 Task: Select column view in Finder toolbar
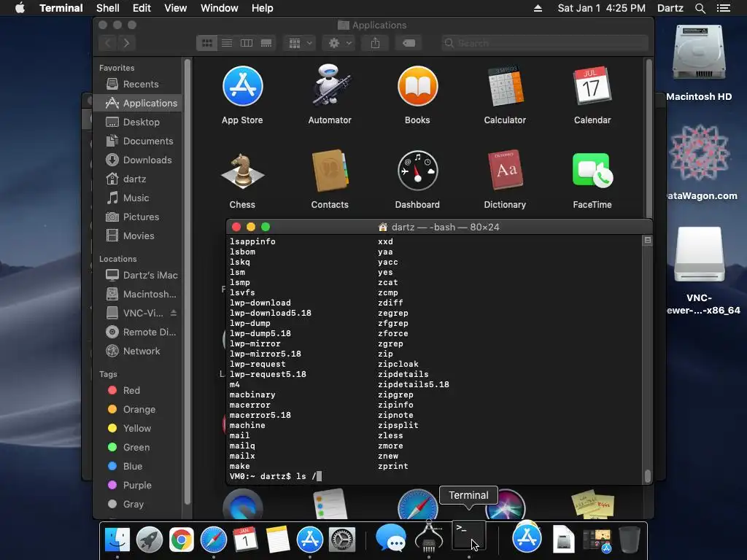click(x=247, y=43)
